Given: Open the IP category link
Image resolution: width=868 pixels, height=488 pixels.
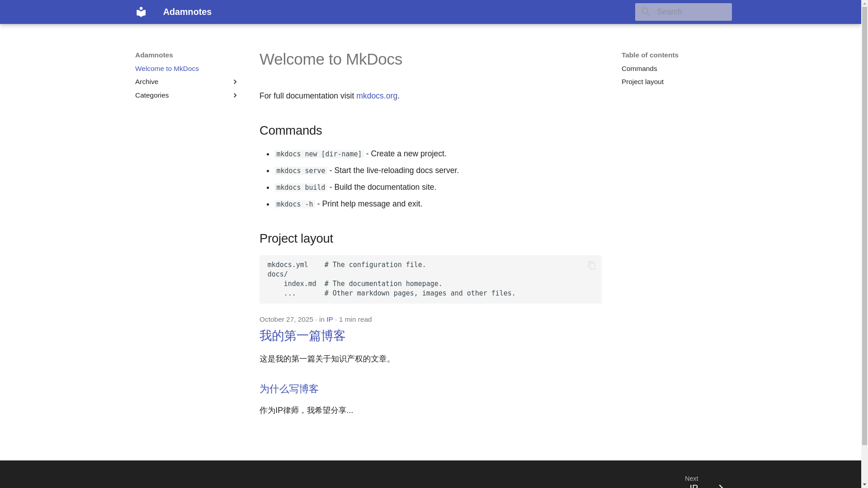Looking at the screenshot, I should (x=330, y=319).
